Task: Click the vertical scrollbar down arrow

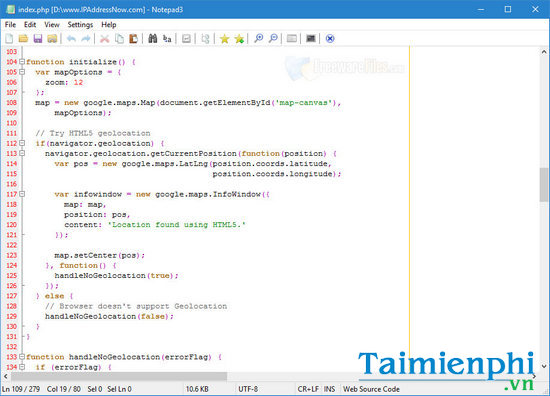Action: (544, 366)
